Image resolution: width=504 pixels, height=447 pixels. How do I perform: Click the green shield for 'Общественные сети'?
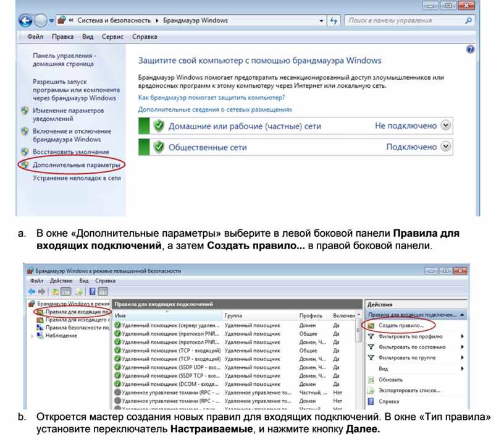click(159, 147)
